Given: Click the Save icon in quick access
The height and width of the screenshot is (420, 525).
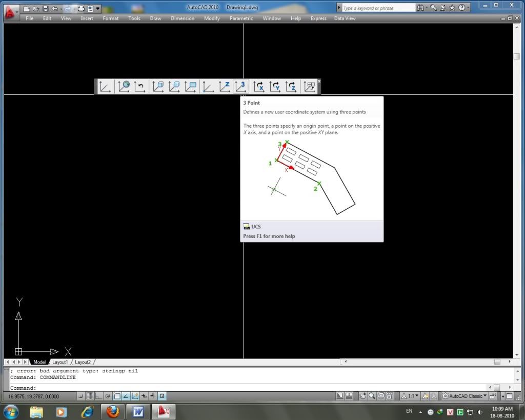Looking at the screenshot, I should (x=46, y=9).
